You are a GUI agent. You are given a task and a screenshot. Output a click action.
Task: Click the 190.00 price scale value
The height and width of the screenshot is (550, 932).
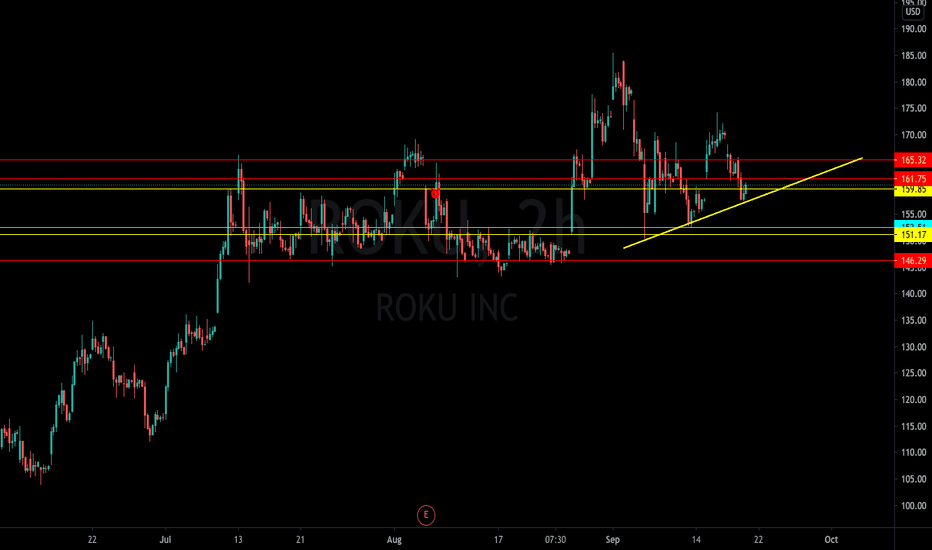pos(914,29)
